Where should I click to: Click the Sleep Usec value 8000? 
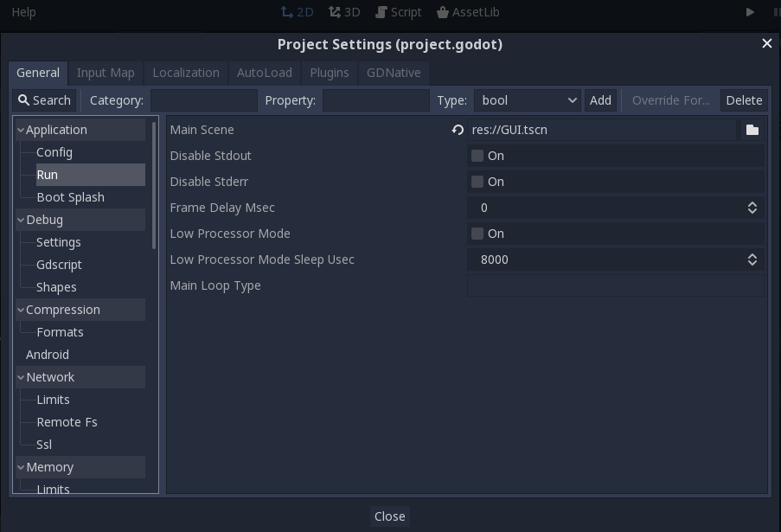click(495, 260)
